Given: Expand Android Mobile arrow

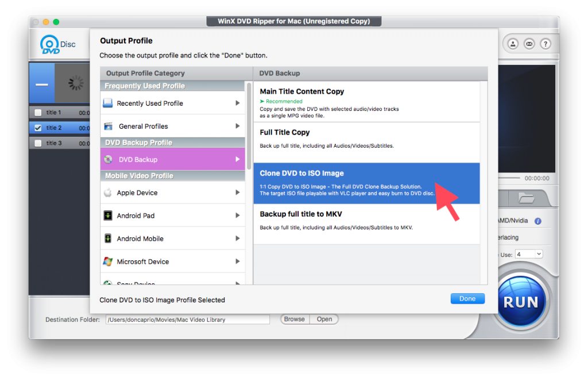Looking at the screenshot, I should pyautogui.click(x=237, y=239).
